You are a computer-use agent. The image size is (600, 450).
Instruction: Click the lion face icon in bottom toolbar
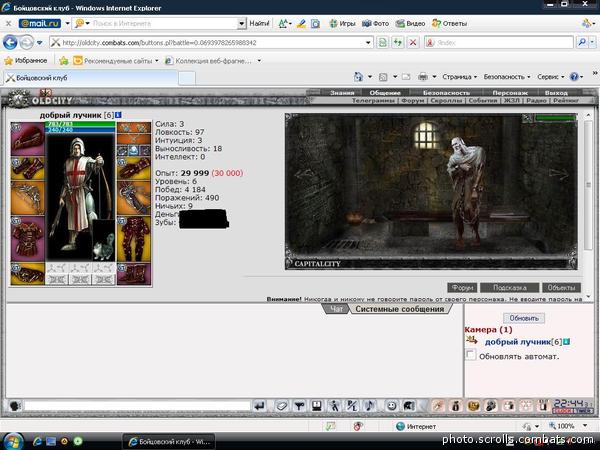coord(473,406)
